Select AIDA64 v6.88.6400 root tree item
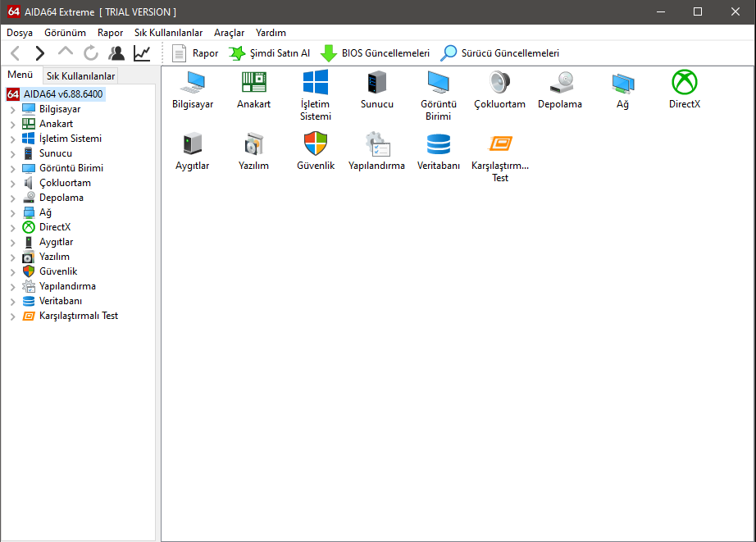Viewport: 756px width, 542px height. (63, 94)
